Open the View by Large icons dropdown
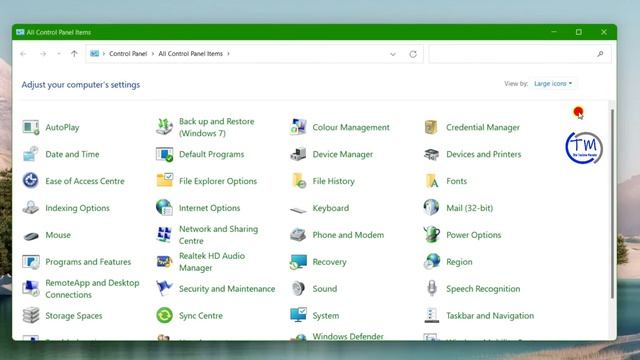Image resolution: width=640 pixels, height=360 pixels. [553, 84]
